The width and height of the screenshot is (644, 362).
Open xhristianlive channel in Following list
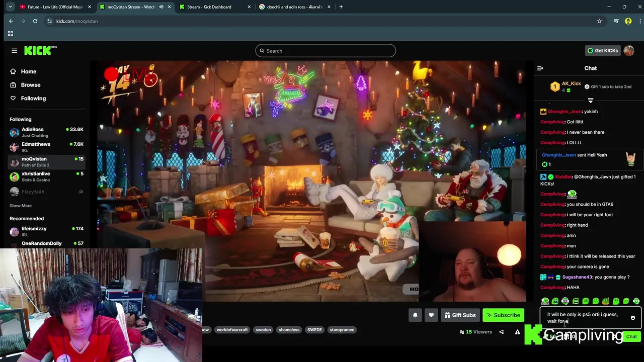(46, 176)
